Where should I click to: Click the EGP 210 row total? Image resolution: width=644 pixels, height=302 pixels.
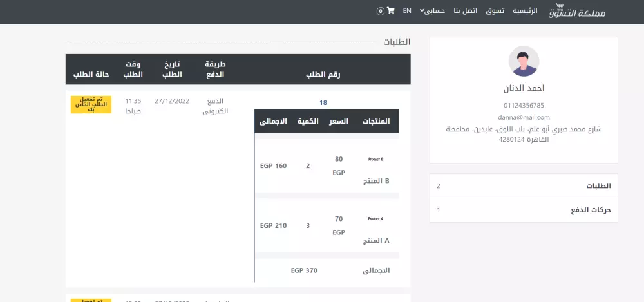[x=274, y=225]
